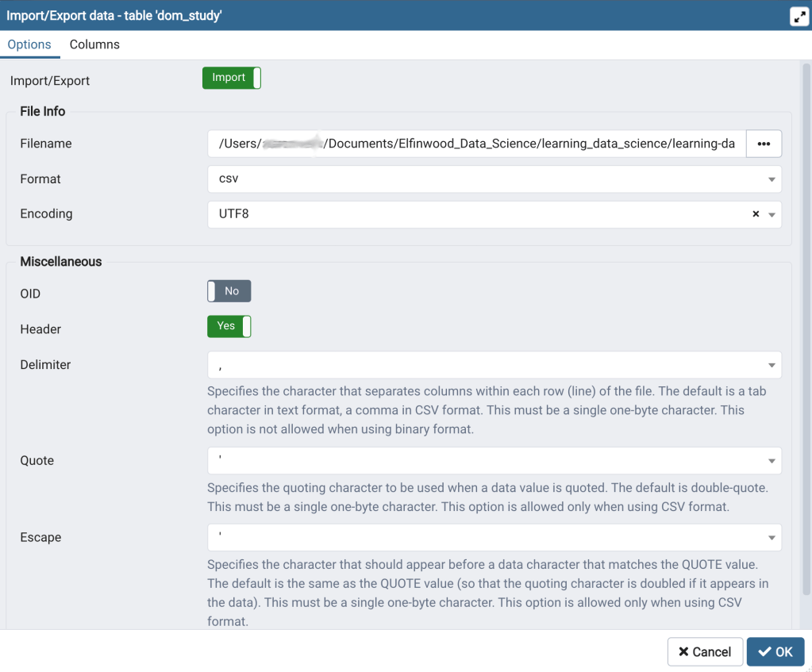Confirm the import with OK

pyautogui.click(x=775, y=651)
